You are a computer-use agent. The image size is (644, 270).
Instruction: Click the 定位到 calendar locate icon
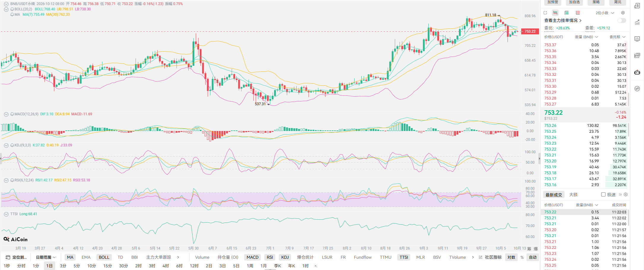tap(8, 257)
